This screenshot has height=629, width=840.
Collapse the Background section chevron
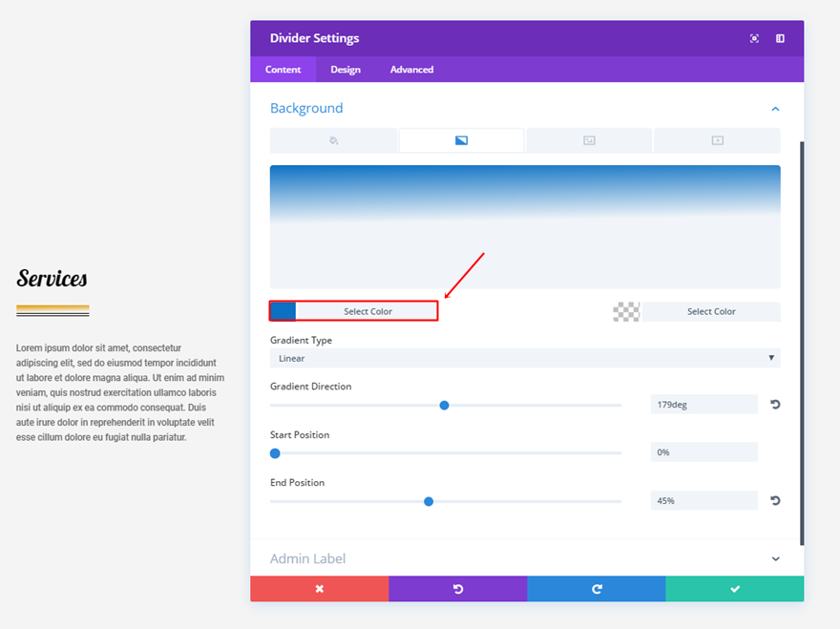775,109
